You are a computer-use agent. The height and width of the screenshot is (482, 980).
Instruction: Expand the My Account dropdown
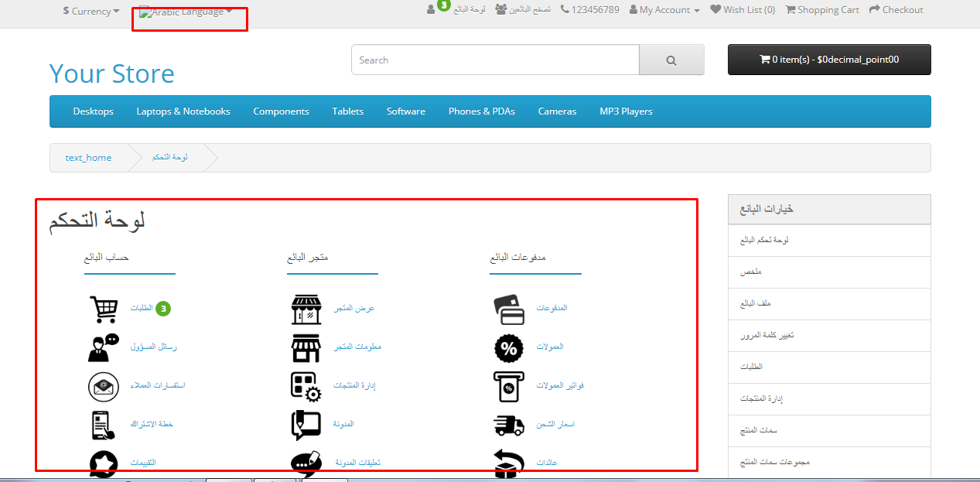664,10
